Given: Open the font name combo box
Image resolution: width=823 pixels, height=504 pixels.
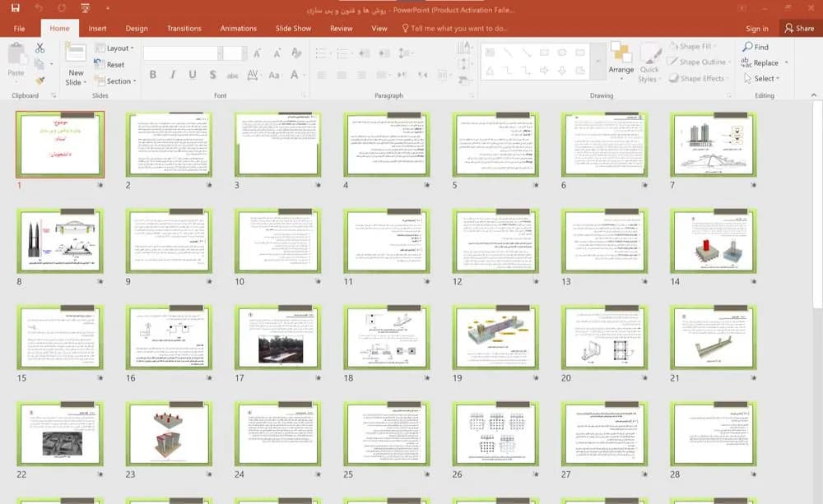Looking at the screenshot, I should click(x=184, y=53).
